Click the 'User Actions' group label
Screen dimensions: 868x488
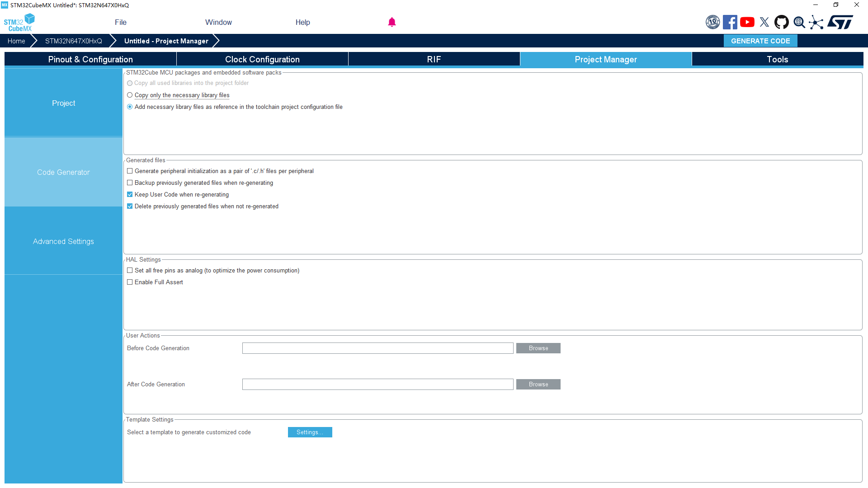[x=143, y=335]
